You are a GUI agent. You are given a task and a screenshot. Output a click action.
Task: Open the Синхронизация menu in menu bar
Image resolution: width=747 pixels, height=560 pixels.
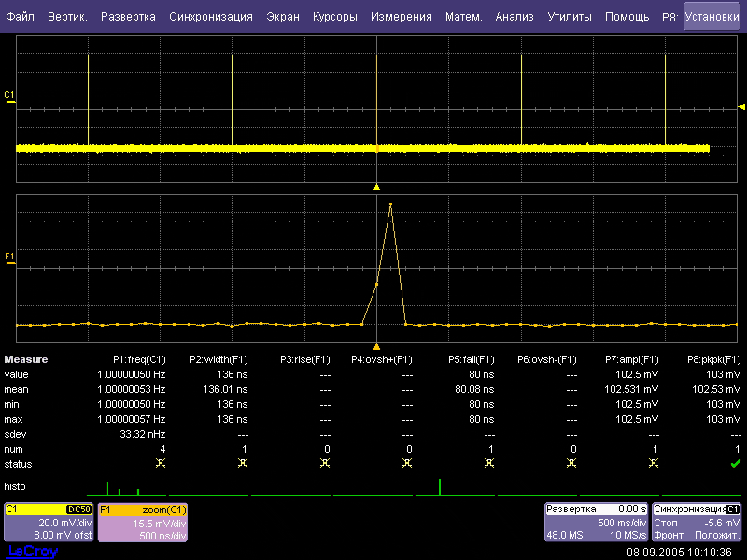pyautogui.click(x=211, y=17)
